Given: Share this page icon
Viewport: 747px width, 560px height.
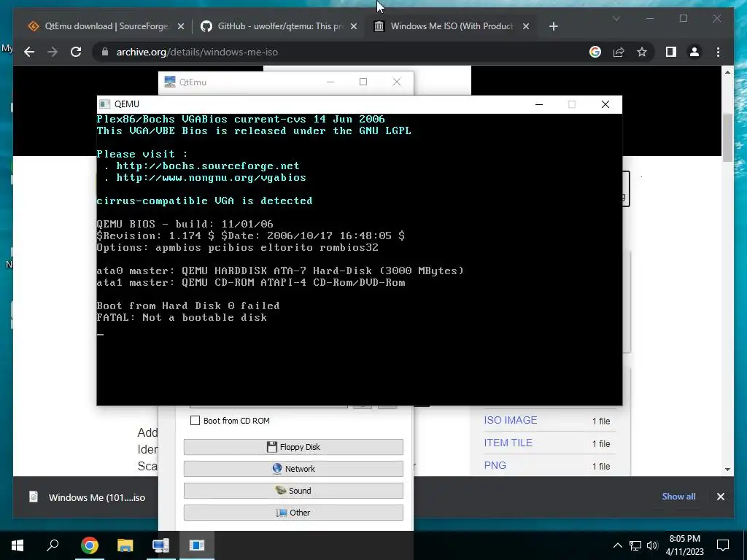Looking at the screenshot, I should click(619, 52).
